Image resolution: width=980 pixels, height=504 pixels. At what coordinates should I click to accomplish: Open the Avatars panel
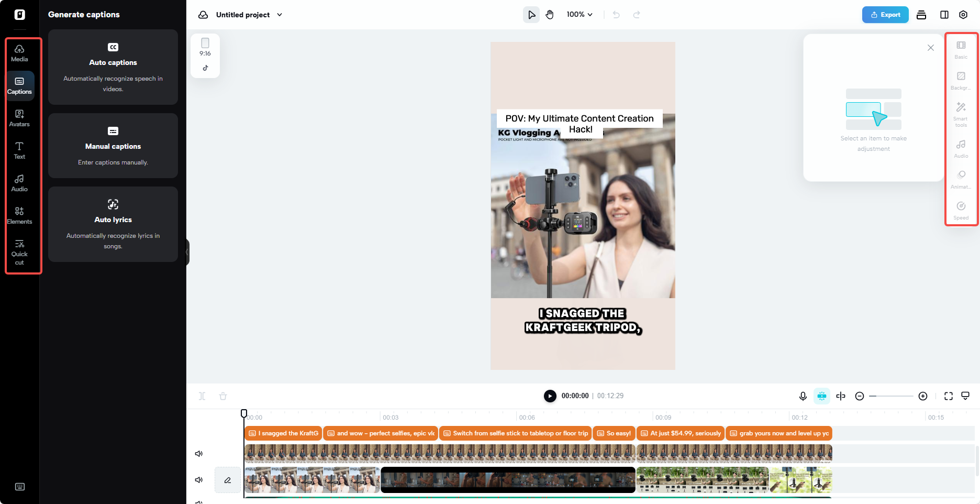coord(19,118)
